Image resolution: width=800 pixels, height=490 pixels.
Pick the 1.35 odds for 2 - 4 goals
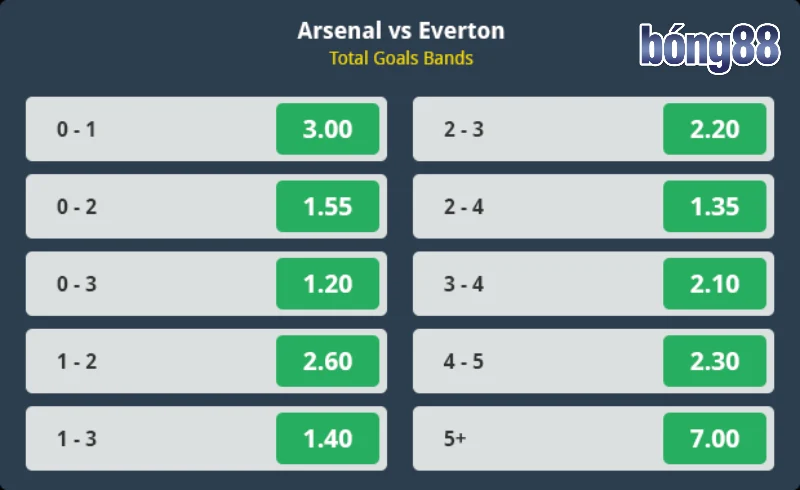714,207
